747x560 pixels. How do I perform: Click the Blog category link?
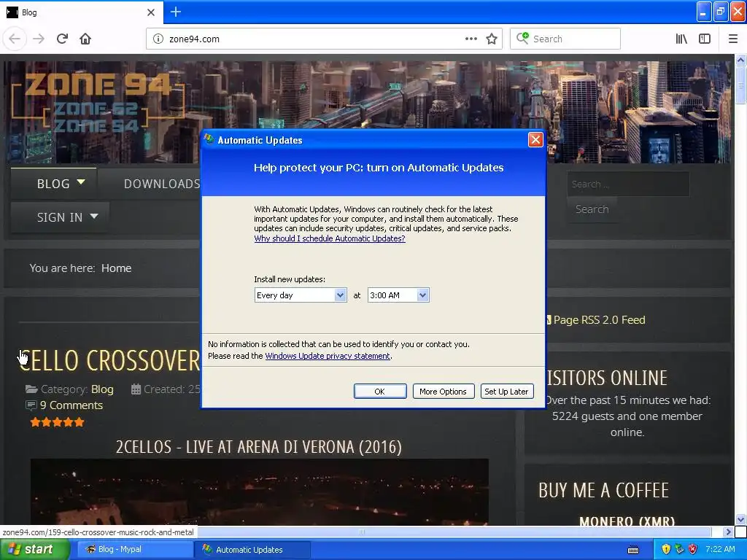click(102, 389)
